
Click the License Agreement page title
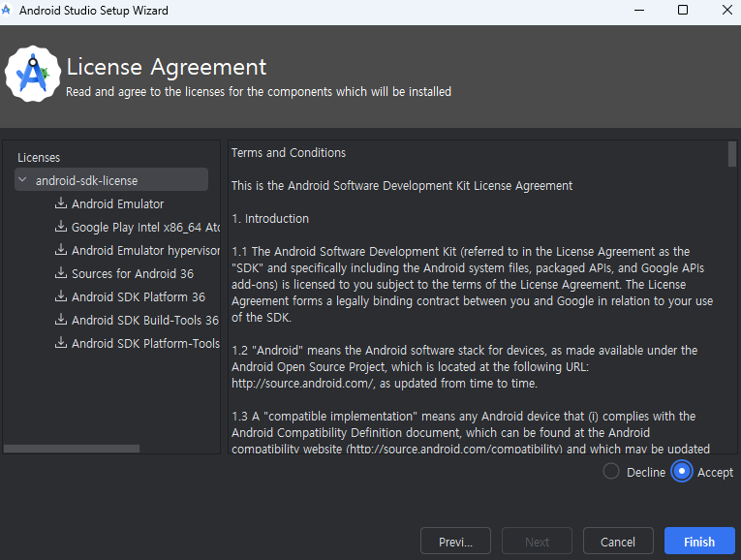pos(167,67)
